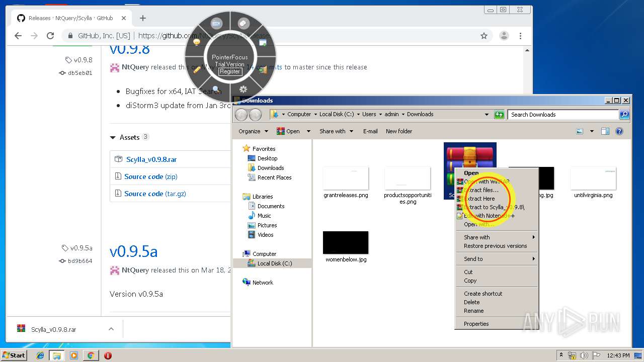Click the Explorer back arrow button
Screen dimensions: 644x362
pyautogui.click(x=242, y=115)
